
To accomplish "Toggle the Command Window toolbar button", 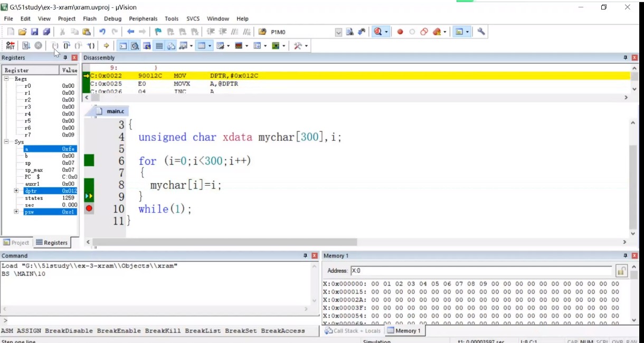I will pyautogui.click(x=122, y=46).
